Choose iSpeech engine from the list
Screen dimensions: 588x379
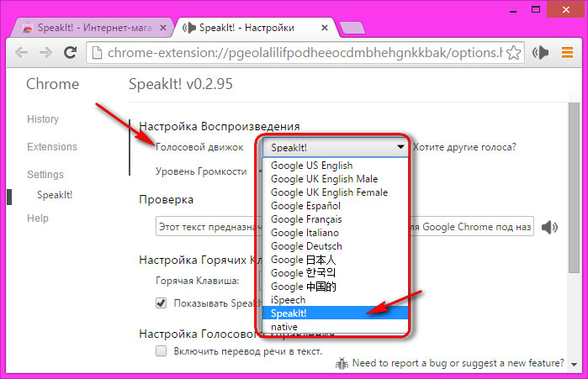(335, 300)
